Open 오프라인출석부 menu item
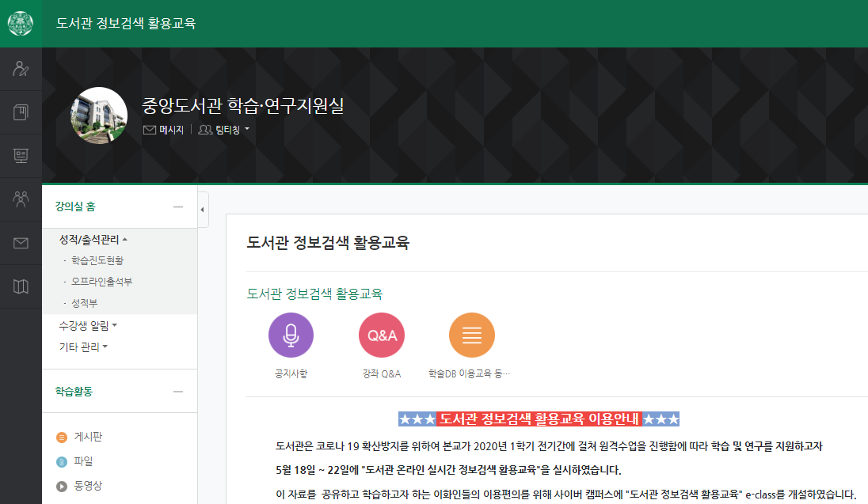Screen dimensions: 868x504 102,282
